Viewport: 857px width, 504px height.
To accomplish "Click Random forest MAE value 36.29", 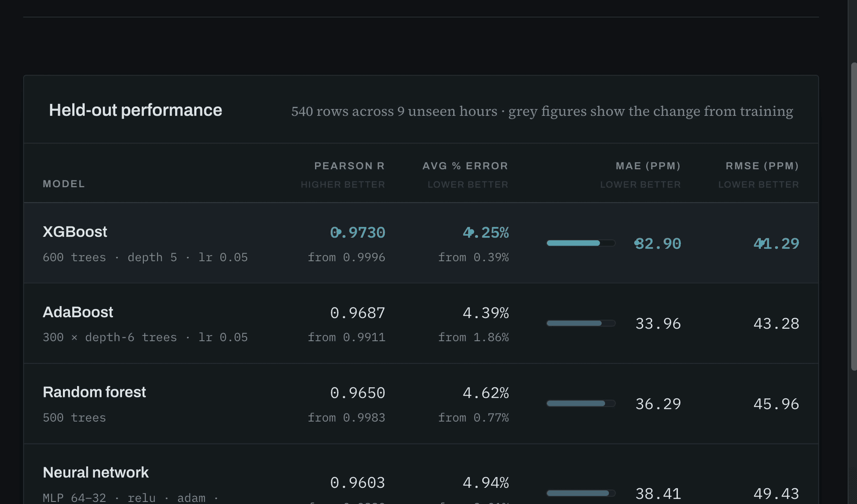I will [658, 404].
